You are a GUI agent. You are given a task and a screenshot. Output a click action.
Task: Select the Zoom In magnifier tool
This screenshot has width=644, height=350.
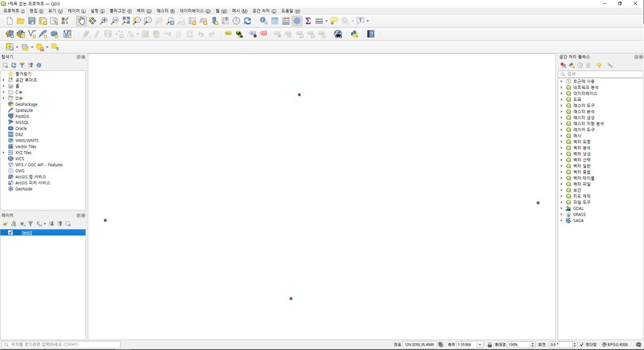tap(104, 21)
